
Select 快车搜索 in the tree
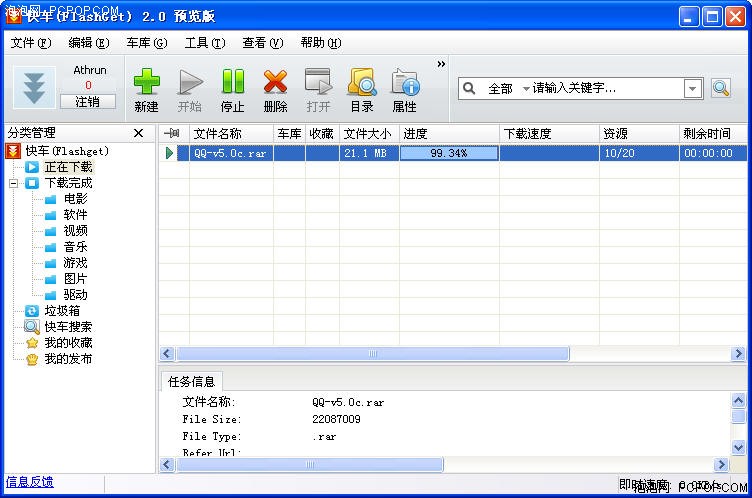coord(68,327)
